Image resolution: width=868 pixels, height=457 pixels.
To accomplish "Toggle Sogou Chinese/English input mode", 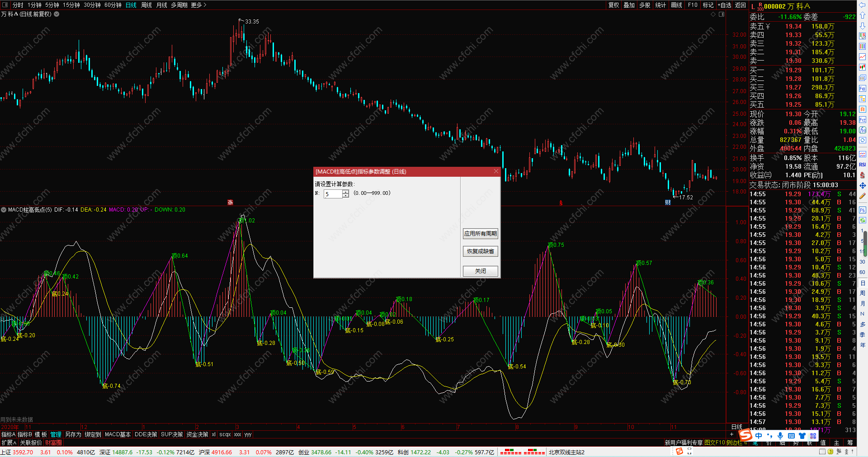I will [759, 436].
